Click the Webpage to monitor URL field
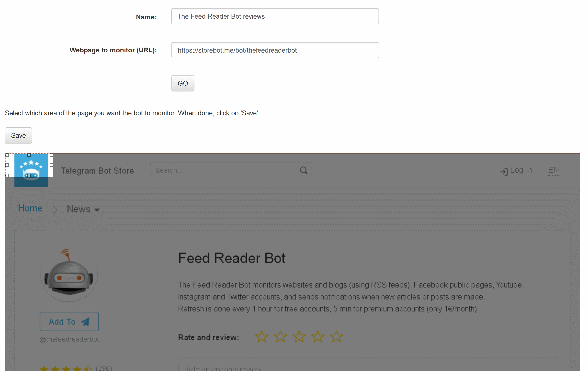Screen dimensions: 588x371 coord(275,50)
